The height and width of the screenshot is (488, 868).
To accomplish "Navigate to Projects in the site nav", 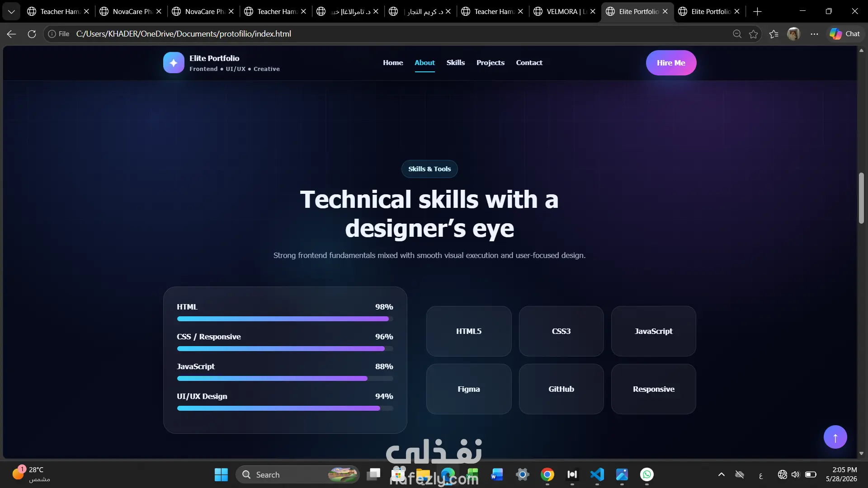I will pyautogui.click(x=491, y=63).
